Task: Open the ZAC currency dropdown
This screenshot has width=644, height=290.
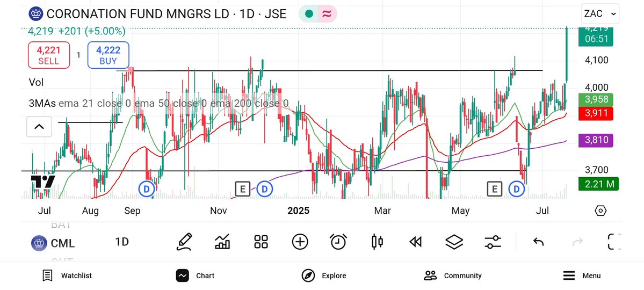Action: click(x=600, y=14)
